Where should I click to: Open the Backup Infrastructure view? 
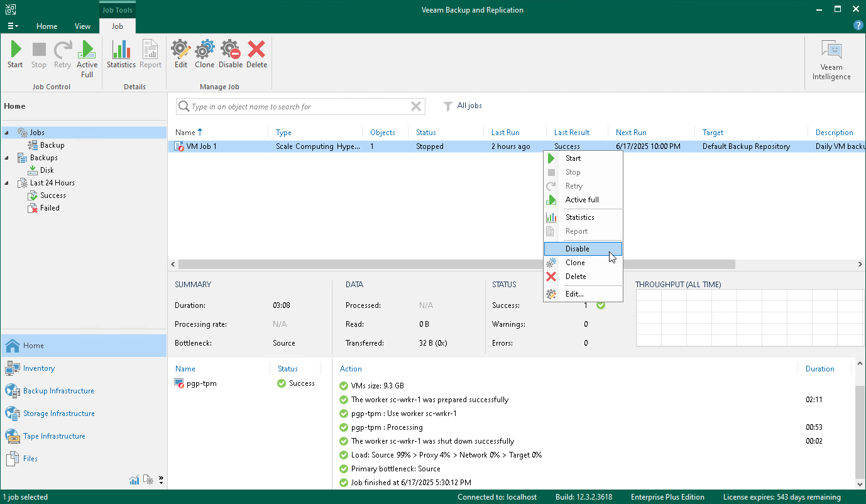click(58, 391)
